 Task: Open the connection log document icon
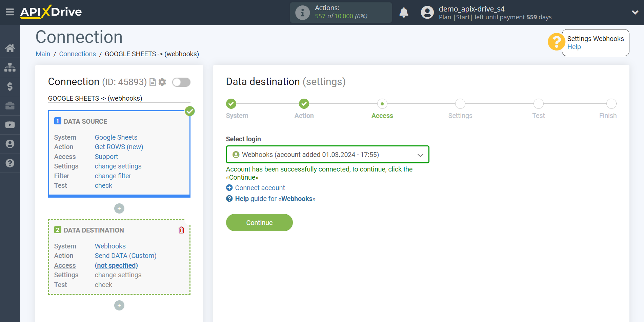pos(152,82)
